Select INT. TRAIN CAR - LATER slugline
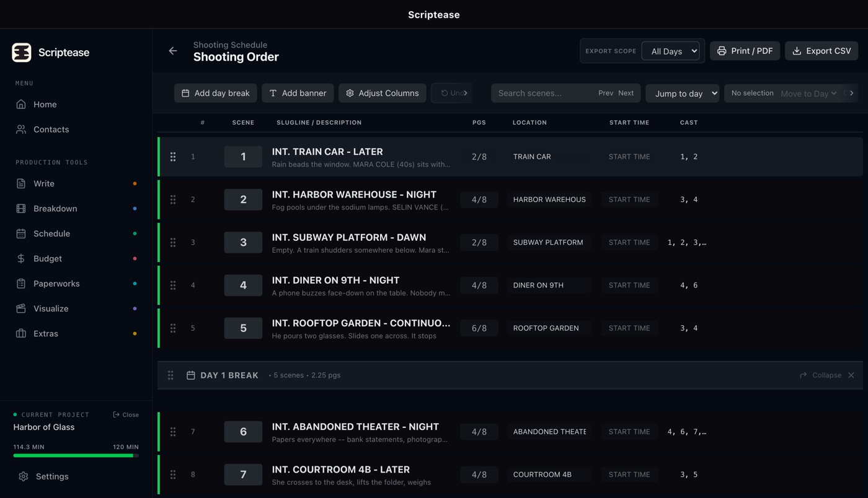 click(x=327, y=152)
